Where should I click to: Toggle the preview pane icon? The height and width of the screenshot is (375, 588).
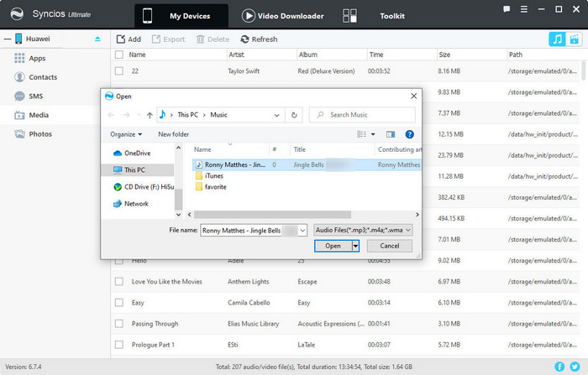coord(391,134)
